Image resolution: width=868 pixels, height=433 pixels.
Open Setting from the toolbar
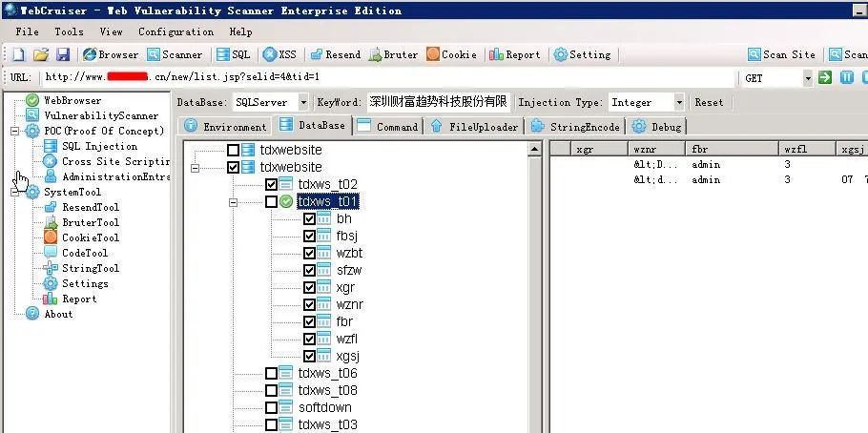pyautogui.click(x=583, y=54)
